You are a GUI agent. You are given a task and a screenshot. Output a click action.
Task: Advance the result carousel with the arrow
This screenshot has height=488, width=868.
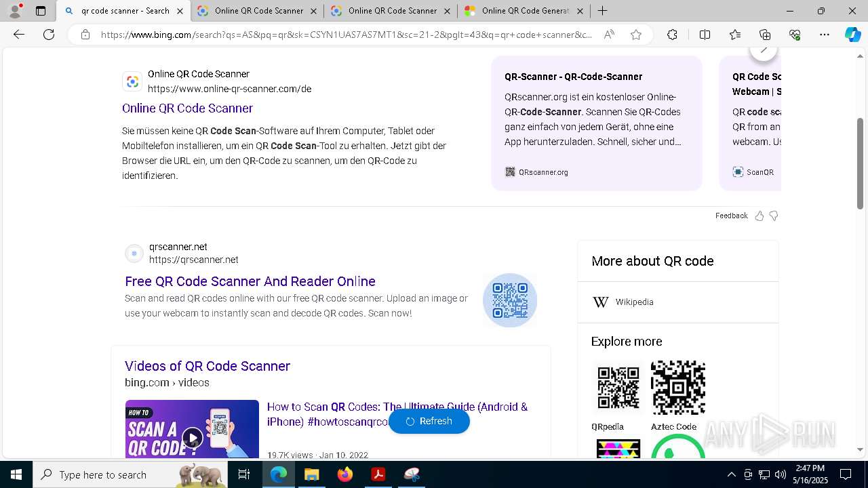[763, 50]
